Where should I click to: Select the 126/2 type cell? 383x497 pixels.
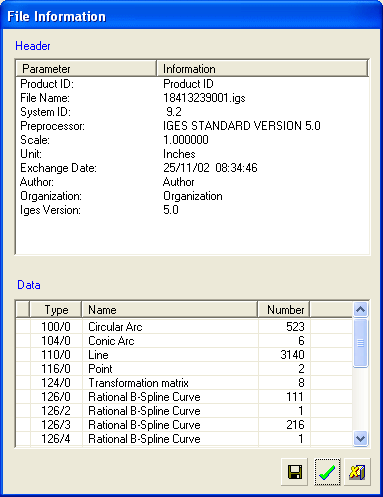click(x=56, y=411)
